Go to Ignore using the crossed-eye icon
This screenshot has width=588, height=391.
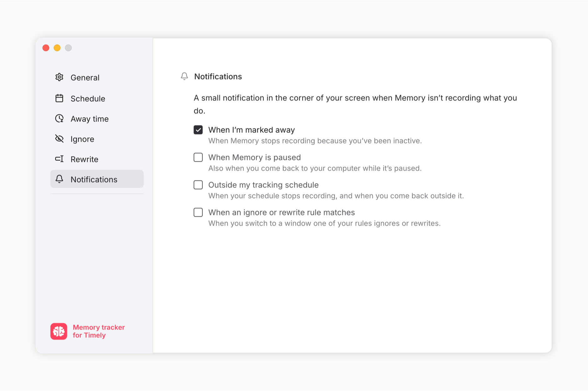[59, 139]
